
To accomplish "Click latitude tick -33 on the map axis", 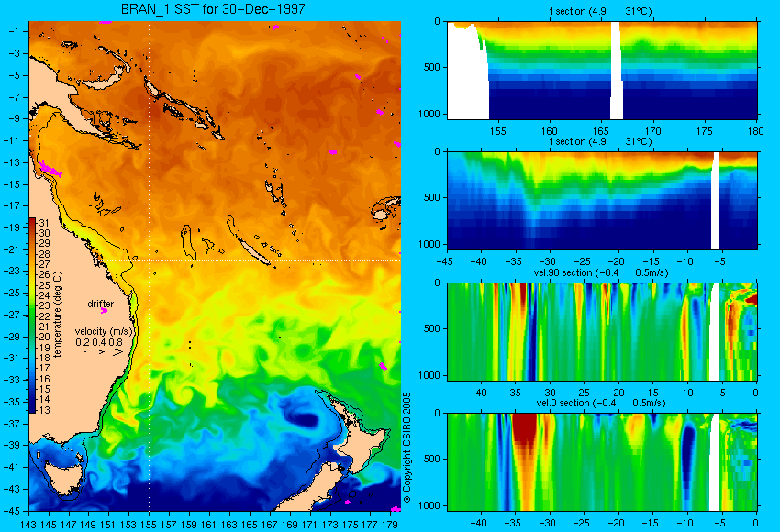I will click(11, 380).
